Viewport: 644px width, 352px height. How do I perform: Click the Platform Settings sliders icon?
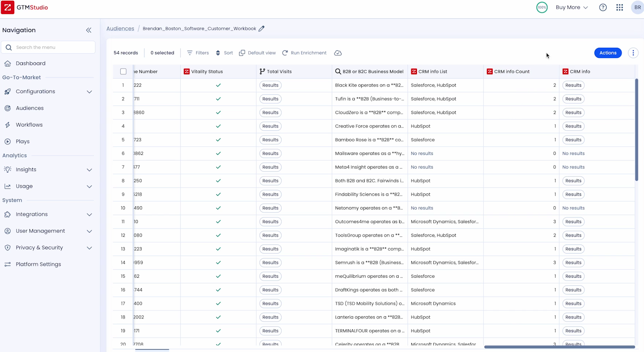point(7,264)
